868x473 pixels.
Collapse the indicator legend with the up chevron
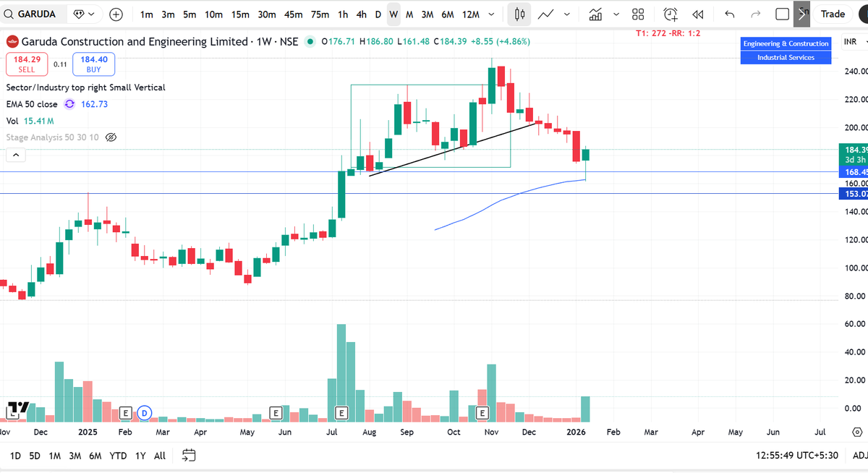15,154
